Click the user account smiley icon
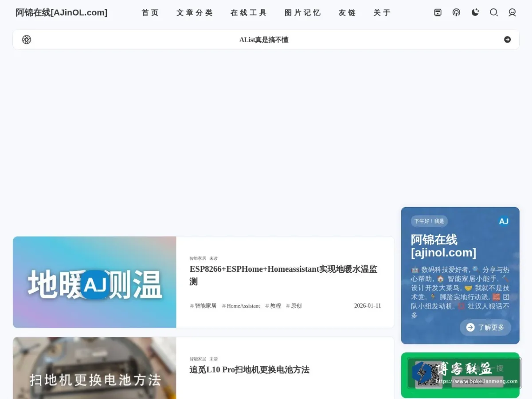Image resolution: width=532 pixels, height=399 pixels. click(512, 12)
